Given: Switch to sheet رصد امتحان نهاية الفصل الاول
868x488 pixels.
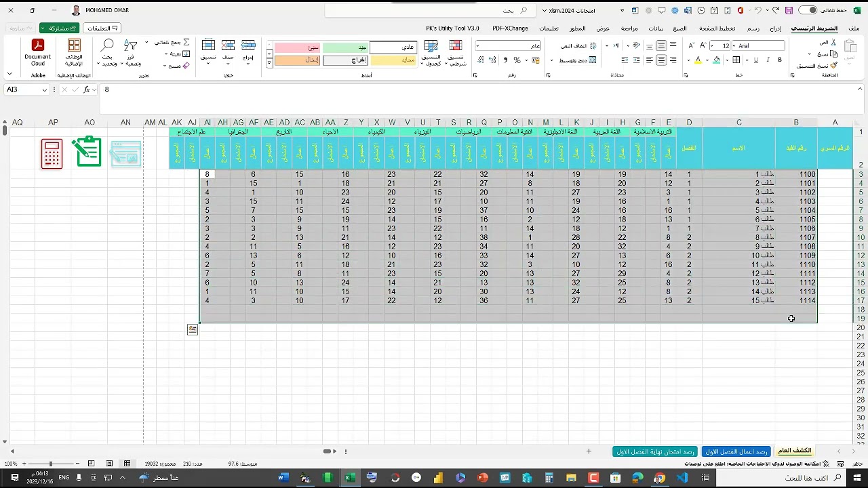Looking at the screenshot, I should click(x=655, y=451).
